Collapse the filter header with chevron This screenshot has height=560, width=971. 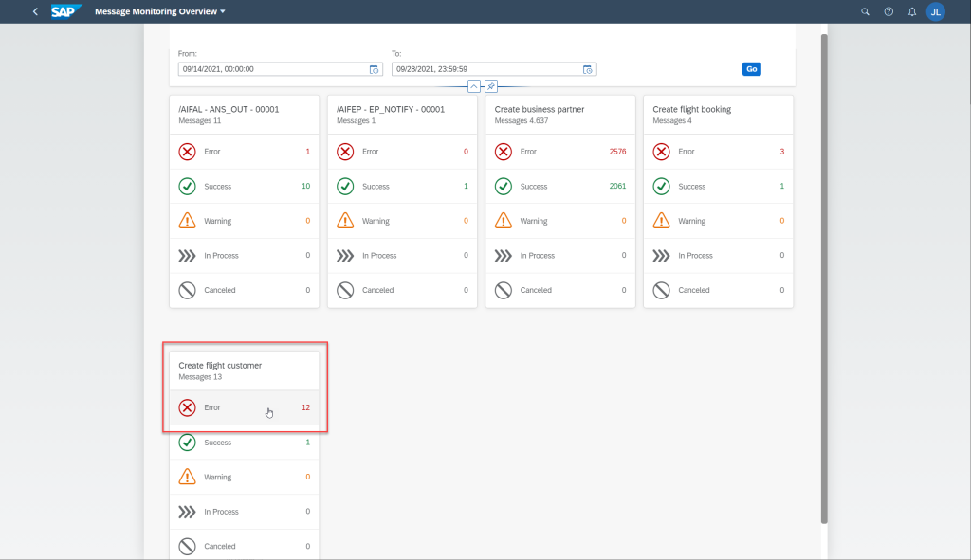click(474, 86)
